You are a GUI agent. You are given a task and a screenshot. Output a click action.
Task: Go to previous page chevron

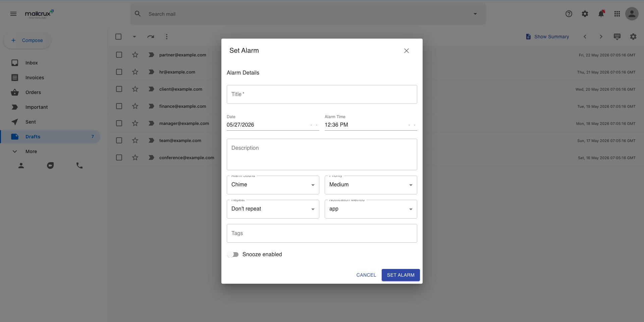point(585,37)
